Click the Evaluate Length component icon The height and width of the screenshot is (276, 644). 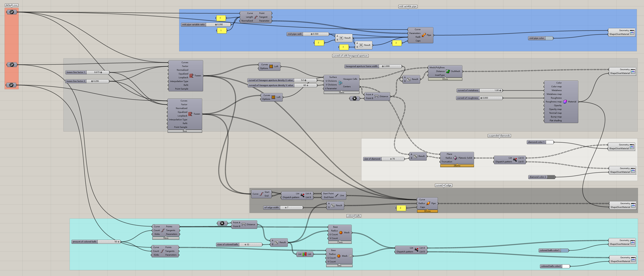click(x=256, y=17)
